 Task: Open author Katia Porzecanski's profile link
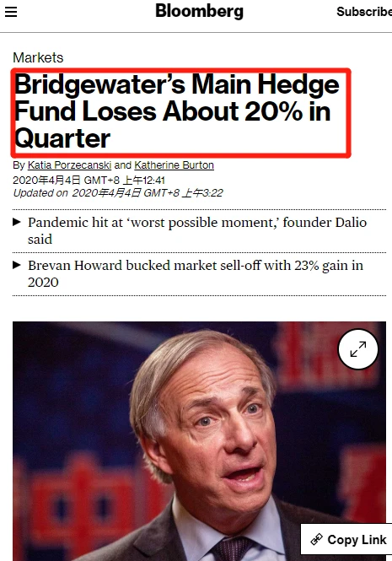point(69,165)
